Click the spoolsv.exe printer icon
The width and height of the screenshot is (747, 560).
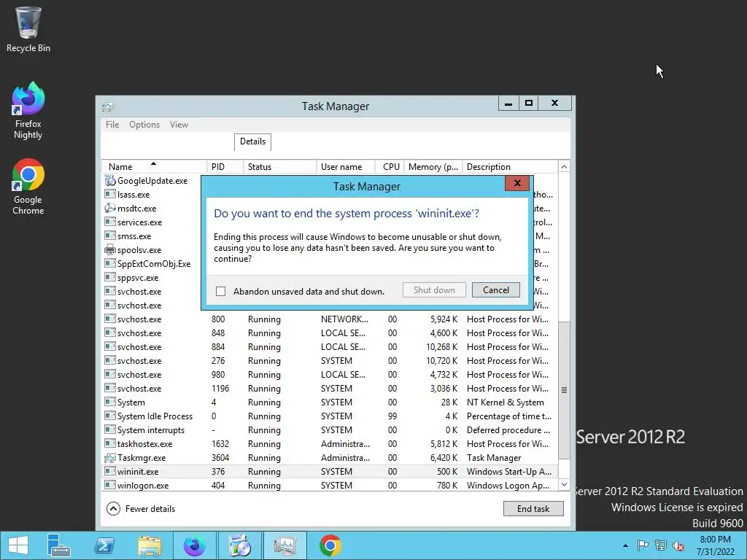pyautogui.click(x=110, y=249)
